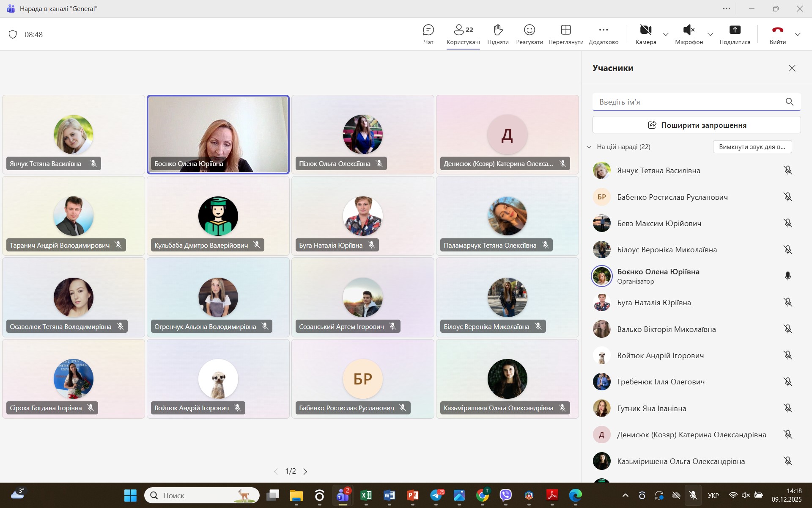This screenshot has width=812, height=508.
Task: Open the View (Переглянути) grid icon
Action: pyautogui.click(x=565, y=30)
